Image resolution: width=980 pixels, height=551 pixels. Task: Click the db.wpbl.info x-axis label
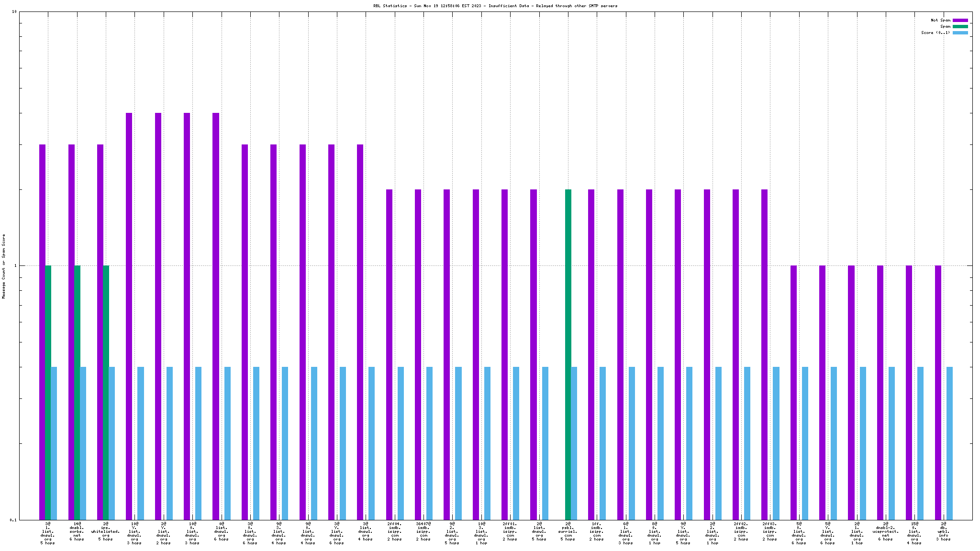943,531
